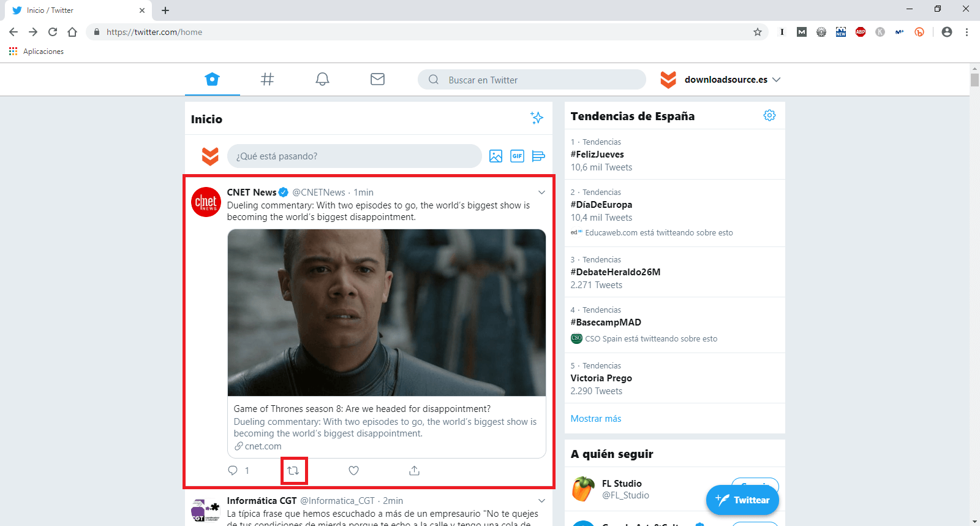Open the #BasecampMAD trend
Viewport: 980px width, 526px height.
[606, 322]
